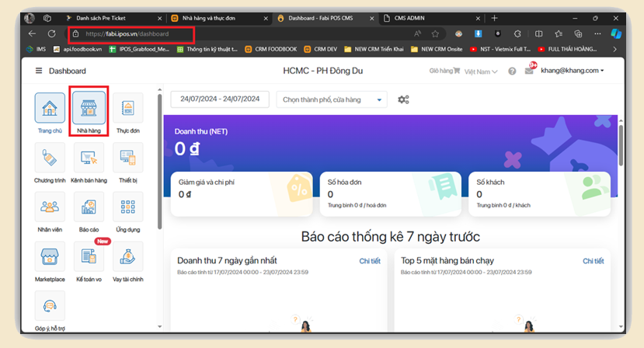Expand the khang@khang.com account menu
The image size is (644, 348).
coord(572,71)
